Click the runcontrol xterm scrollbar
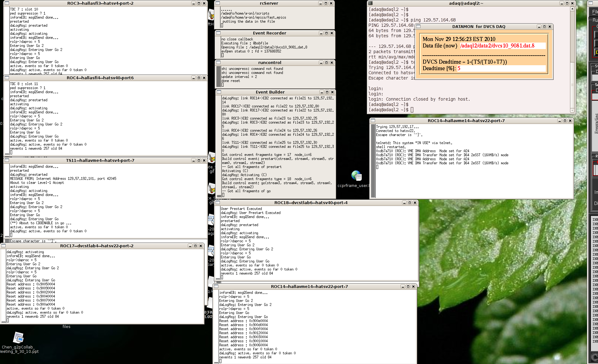Screen dimensions: 598x364 pos(218,77)
